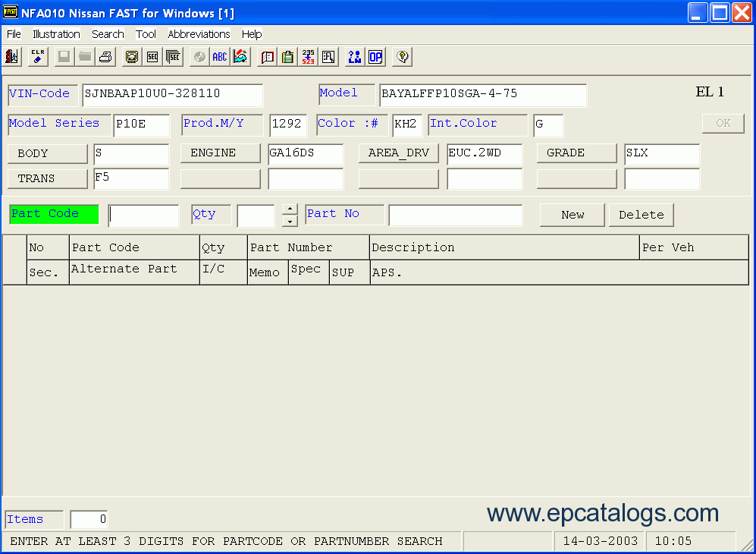
Task: Click the exit door toolbar icon
Action: (12, 57)
